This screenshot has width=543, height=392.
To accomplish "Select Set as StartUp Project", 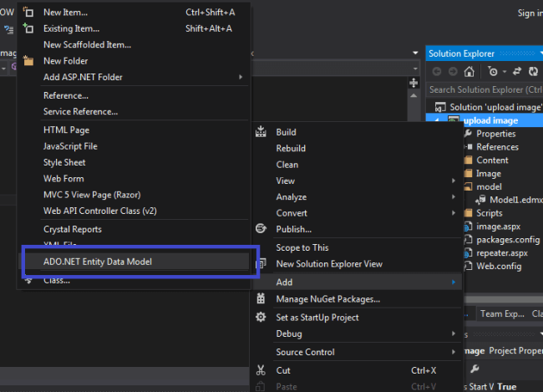I will (x=317, y=318).
